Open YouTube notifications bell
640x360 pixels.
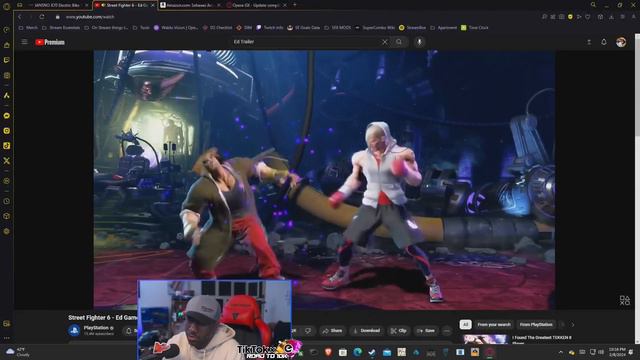pyautogui.click(x=604, y=42)
